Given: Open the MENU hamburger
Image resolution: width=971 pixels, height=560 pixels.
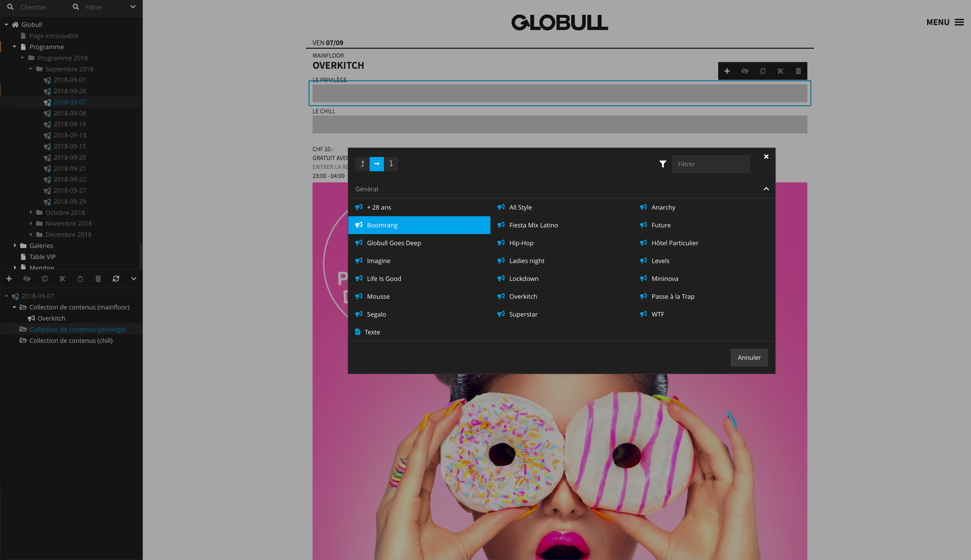Looking at the screenshot, I should (x=945, y=22).
